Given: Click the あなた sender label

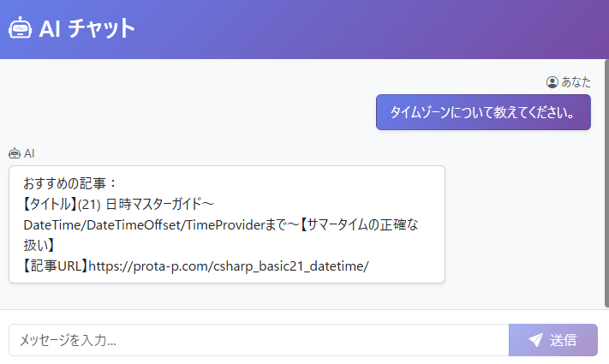Looking at the screenshot, I should pyautogui.click(x=576, y=82).
